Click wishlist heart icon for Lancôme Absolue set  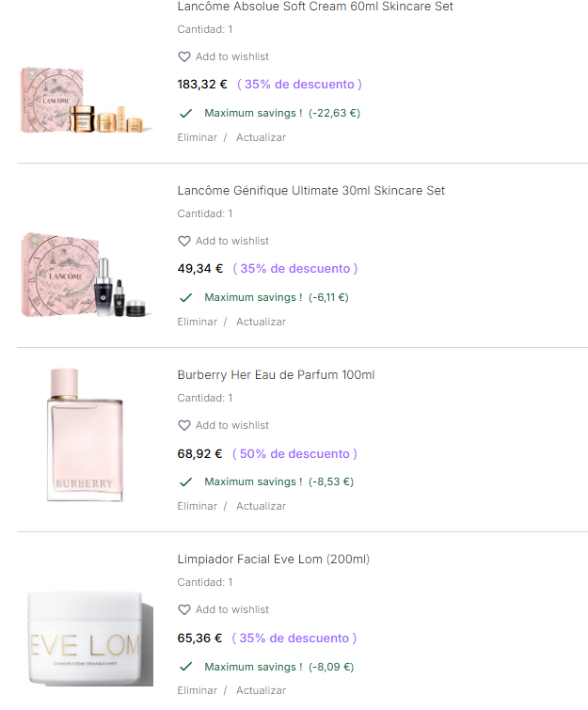click(184, 57)
